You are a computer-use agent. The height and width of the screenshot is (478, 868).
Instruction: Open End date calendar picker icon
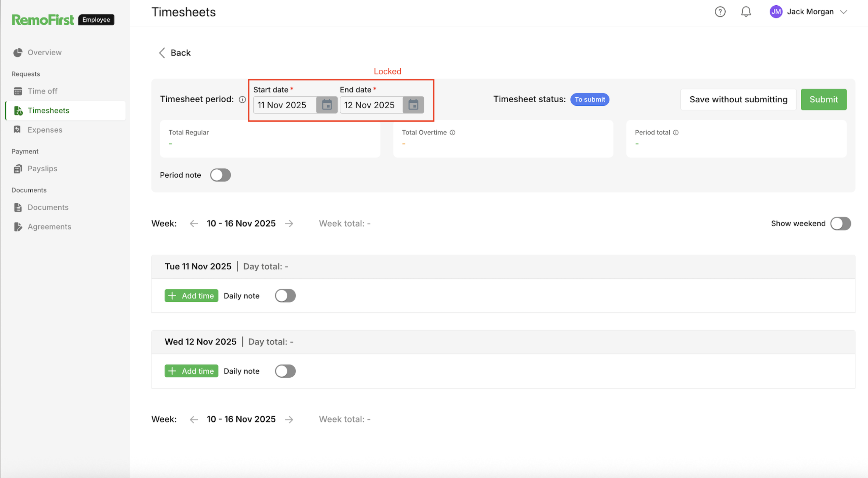pos(413,105)
